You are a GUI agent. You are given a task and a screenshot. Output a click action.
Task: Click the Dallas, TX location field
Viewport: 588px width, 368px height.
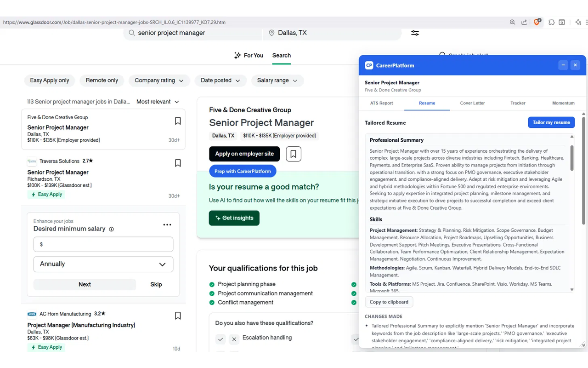click(x=332, y=33)
